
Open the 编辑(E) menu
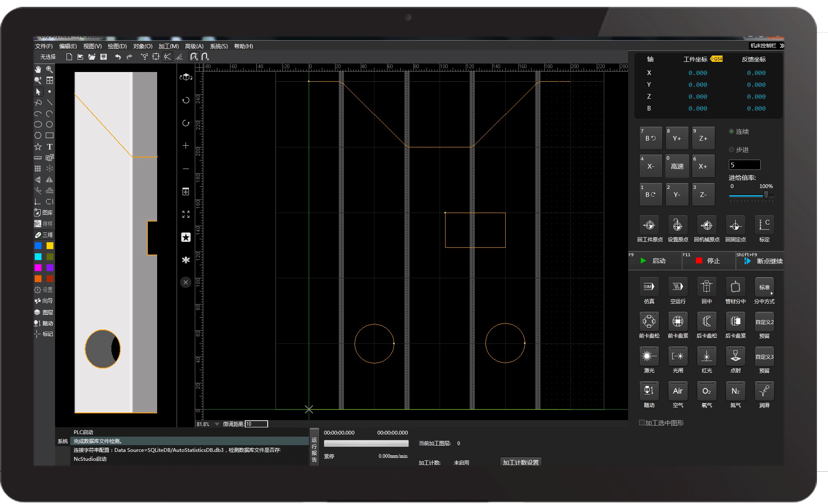coord(68,46)
